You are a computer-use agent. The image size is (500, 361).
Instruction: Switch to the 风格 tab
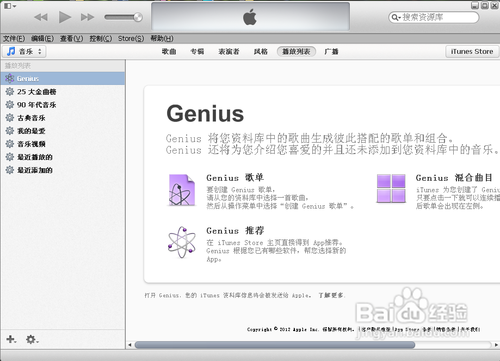coord(260,51)
